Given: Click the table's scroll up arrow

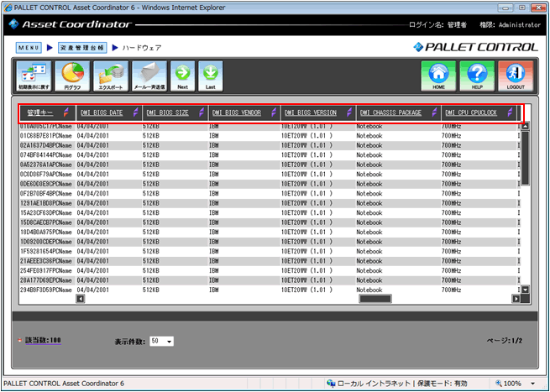Looking at the screenshot, I should point(525,126).
